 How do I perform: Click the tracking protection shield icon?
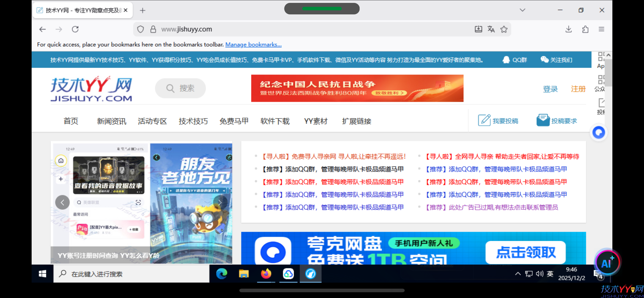click(x=140, y=29)
